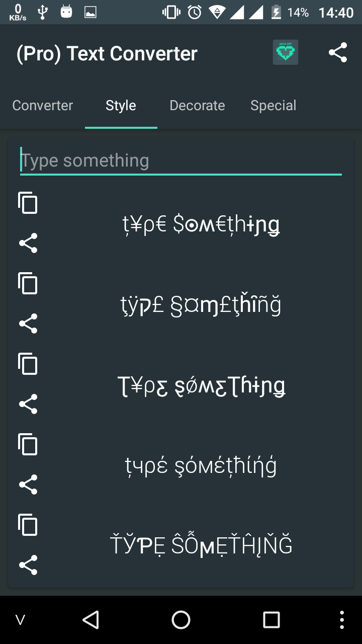Share the fifth uppercase styled text
Screen dimensions: 362x644
28,565
